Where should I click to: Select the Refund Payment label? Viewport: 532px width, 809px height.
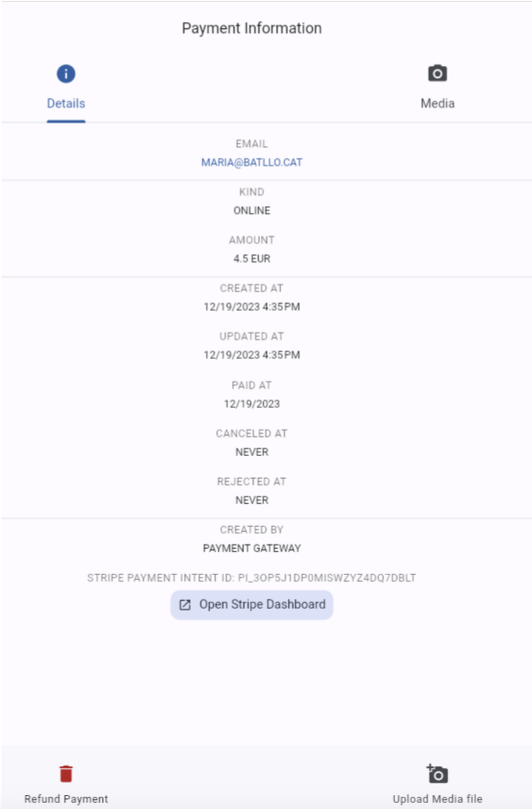(66, 799)
